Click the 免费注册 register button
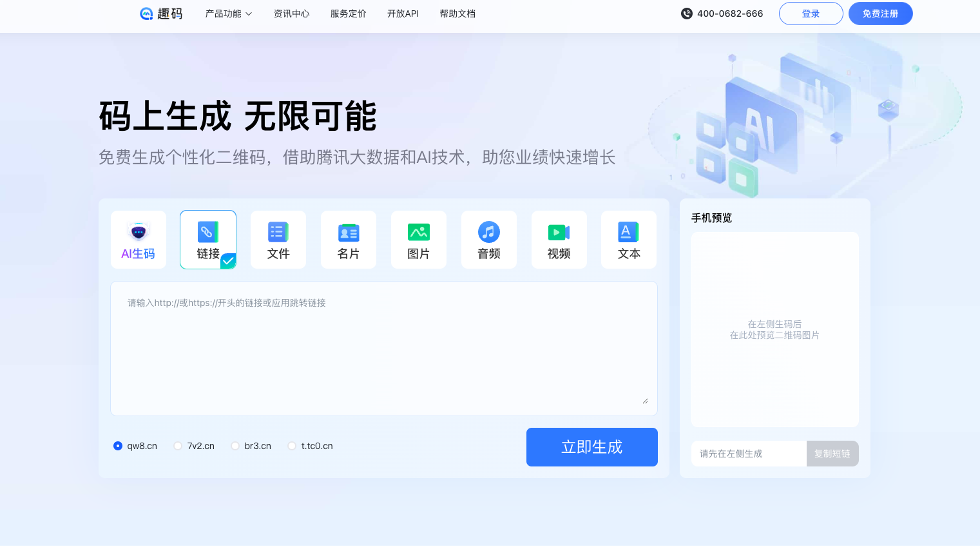The image size is (980, 547). (880, 13)
